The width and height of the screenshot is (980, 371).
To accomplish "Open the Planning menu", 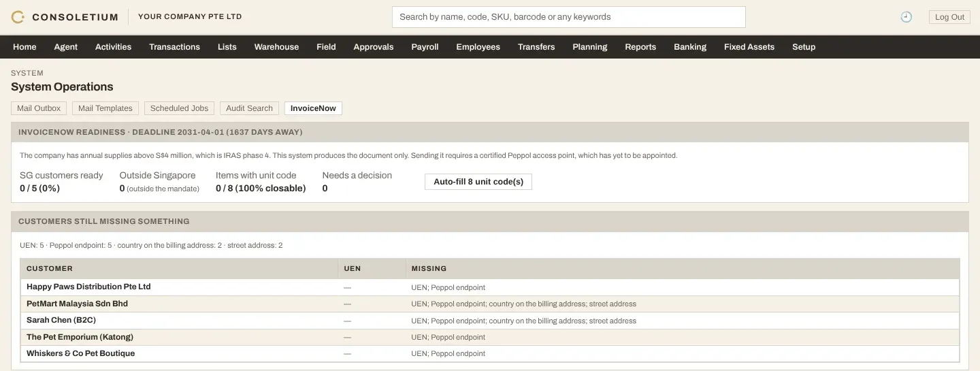I will (590, 47).
